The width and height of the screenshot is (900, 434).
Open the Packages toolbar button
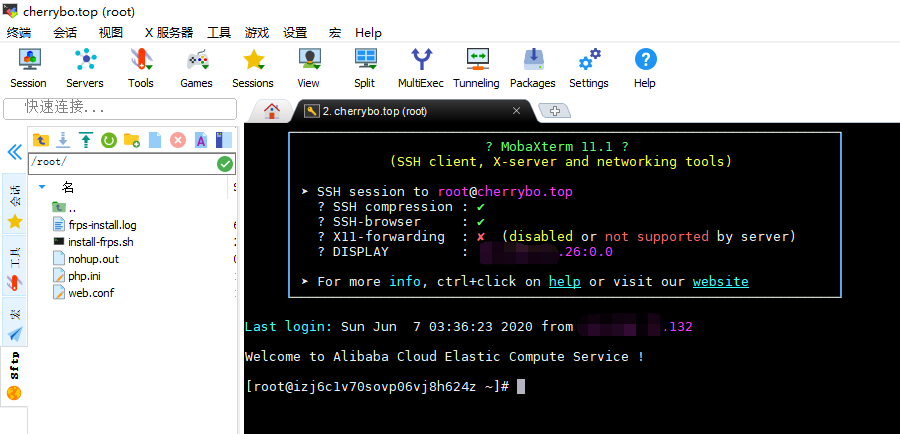click(533, 68)
